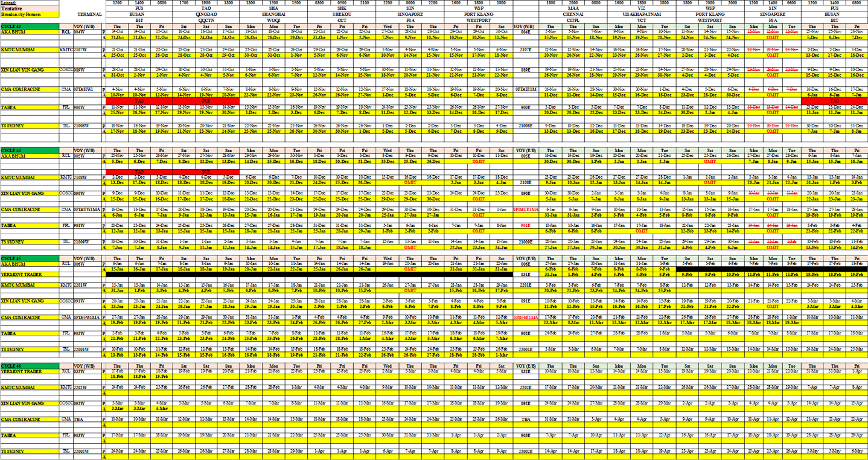The image size is (868, 460).
Task: Click the SHK port code cell
Action: pyautogui.click(x=342, y=9)
